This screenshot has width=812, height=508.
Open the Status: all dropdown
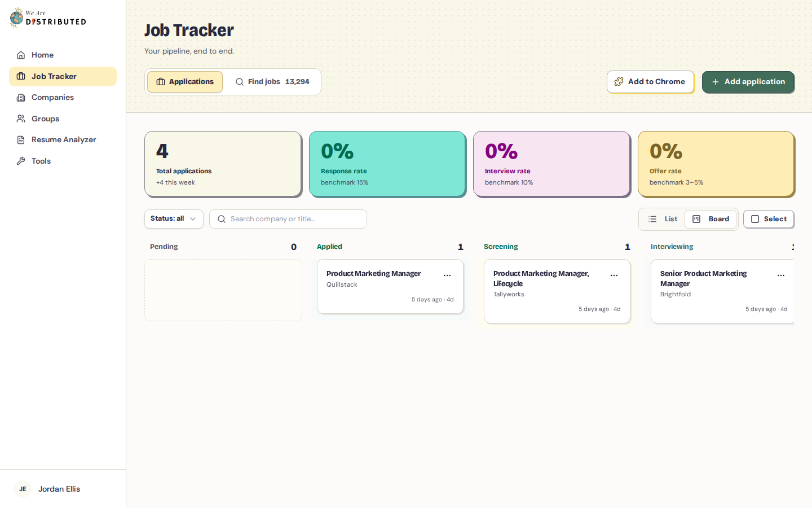(x=174, y=219)
